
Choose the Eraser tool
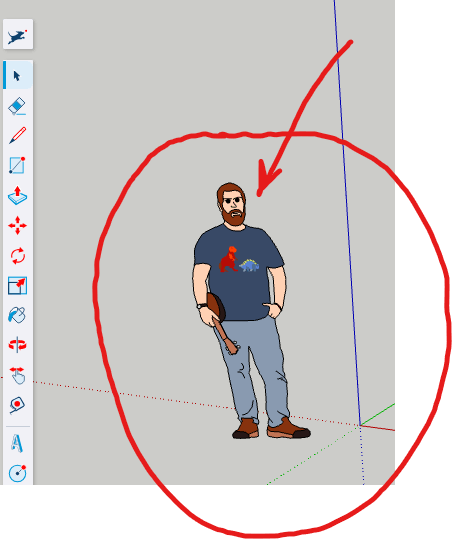(17, 105)
